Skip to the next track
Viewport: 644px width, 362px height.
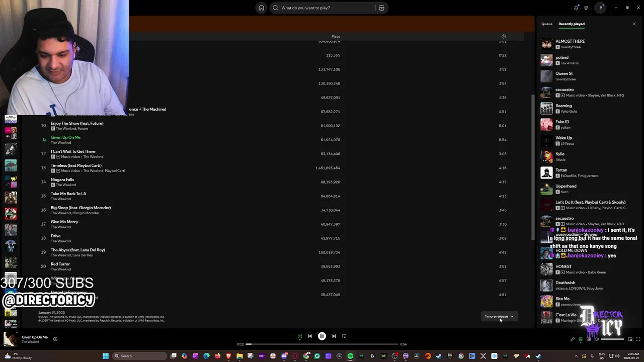(x=334, y=336)
